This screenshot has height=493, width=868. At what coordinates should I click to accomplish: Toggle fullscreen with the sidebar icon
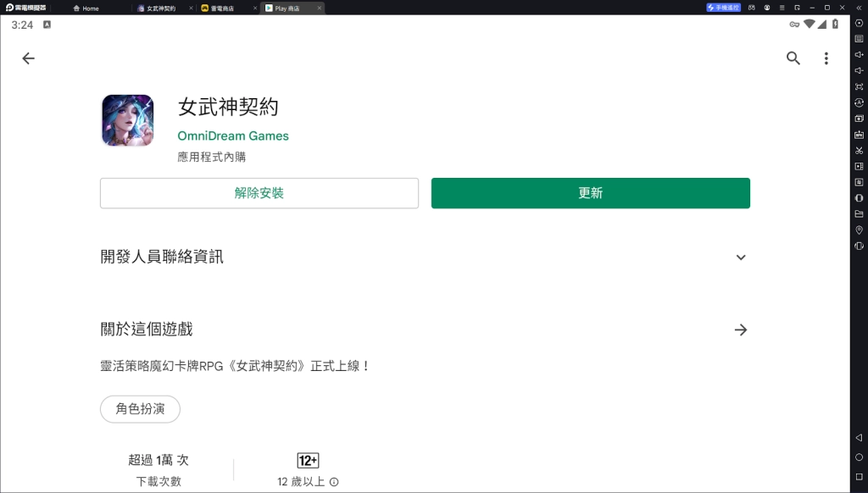point(859,87)
